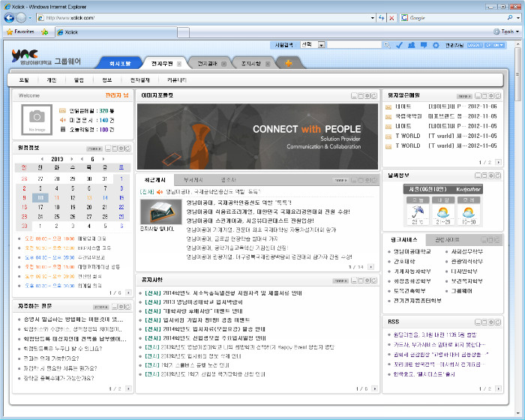
Task: Click the blue checkmark icon in header
Action: (x=399, y=45)
